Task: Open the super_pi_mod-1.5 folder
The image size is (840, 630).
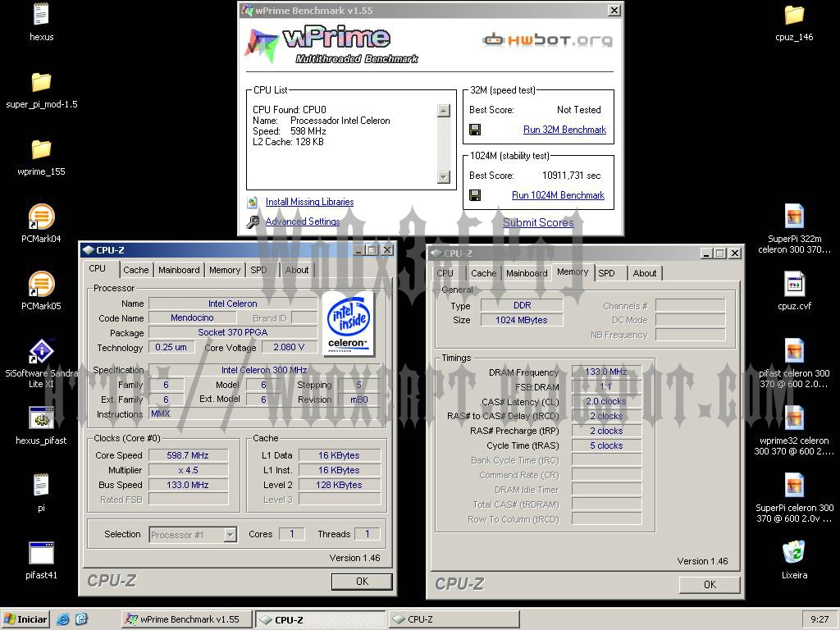Action: 41,82
